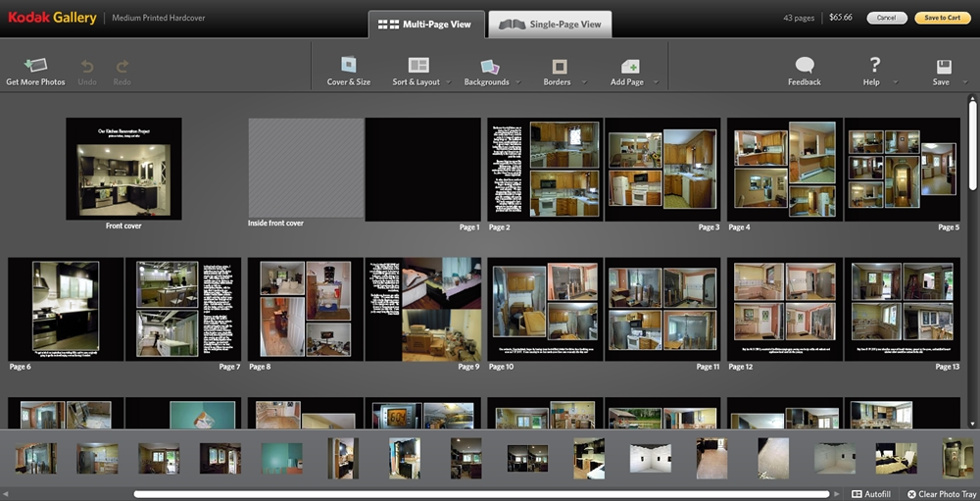Image resolution: width=980 pixels, height=501 pixels.
Task: Open the Feedback speech bubble
Action: click(x=805, y=66)
